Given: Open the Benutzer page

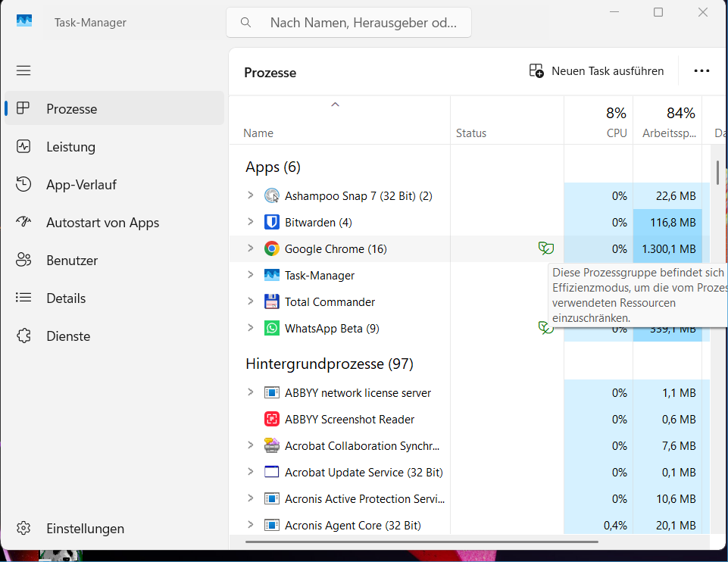Looking at the screenshot, I should point(114,261).
